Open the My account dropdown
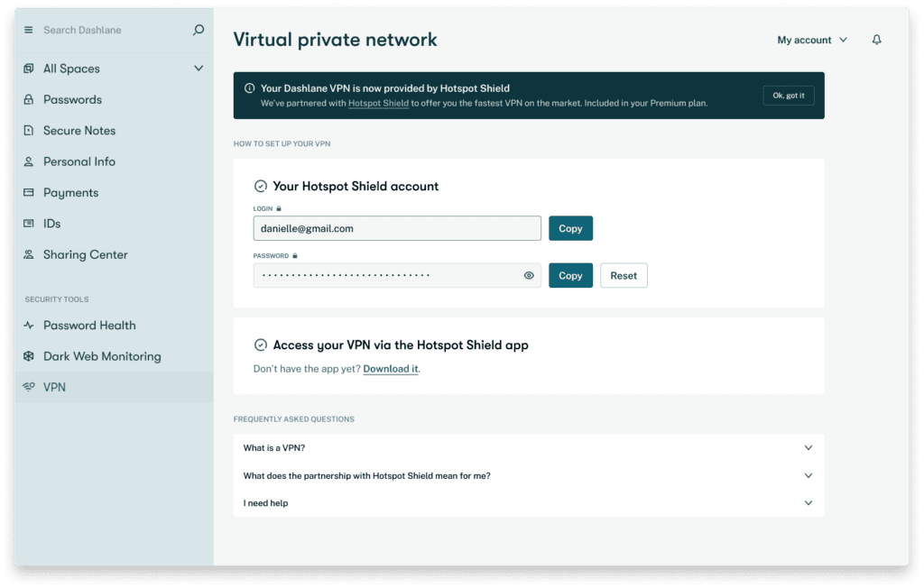This screenshot has width=924, height=588. (x=810, y=39)
